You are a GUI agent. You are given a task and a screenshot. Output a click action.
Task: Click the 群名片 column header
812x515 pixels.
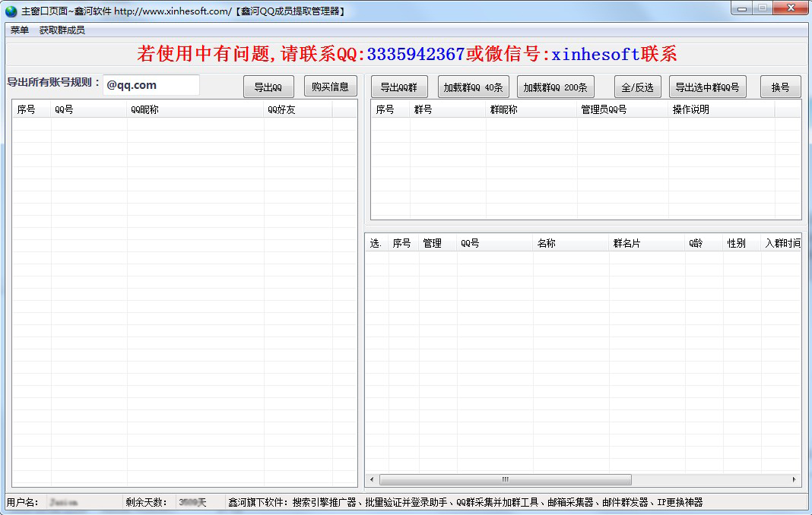point(647,243)
